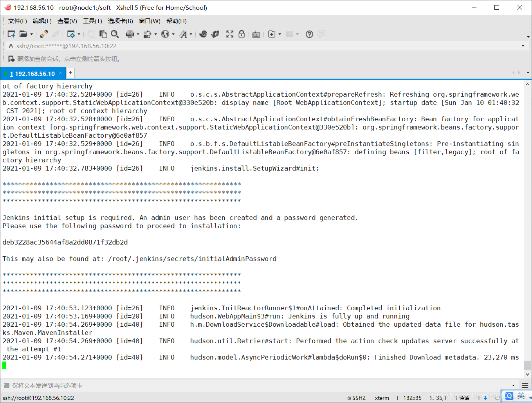Click the 132x35 terminal size indicator
Viewport: 532px width, 403px height.
pyautogui.click(x=409, y=398)
